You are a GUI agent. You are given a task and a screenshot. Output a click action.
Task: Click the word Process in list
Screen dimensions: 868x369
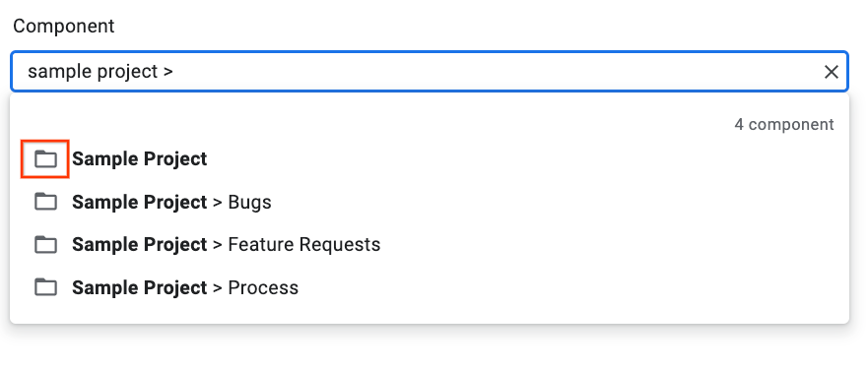click(x=263, y=287)
